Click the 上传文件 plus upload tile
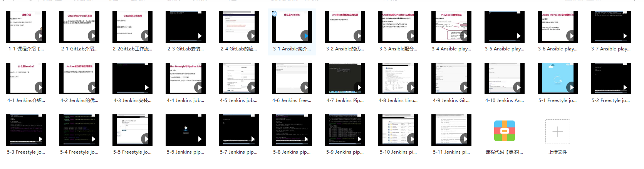 [558, 132]
